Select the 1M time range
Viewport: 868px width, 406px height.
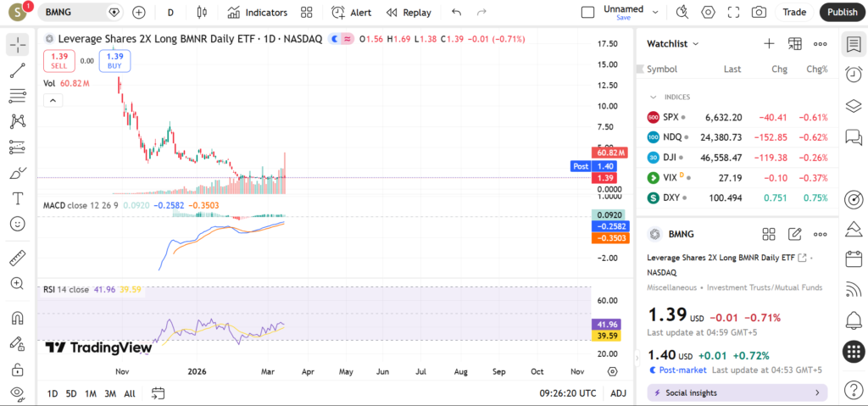[x=91, y=393]
